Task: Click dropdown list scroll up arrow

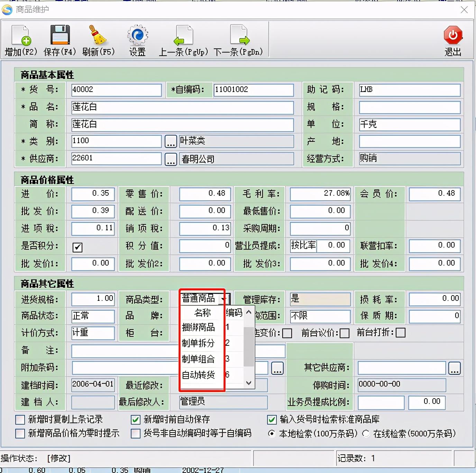Action: coord(249,312)
